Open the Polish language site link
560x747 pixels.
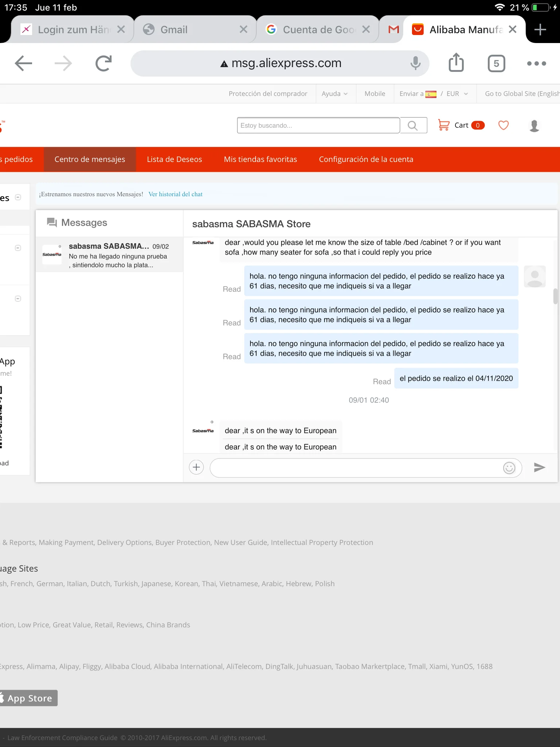[x=325, y=584]
